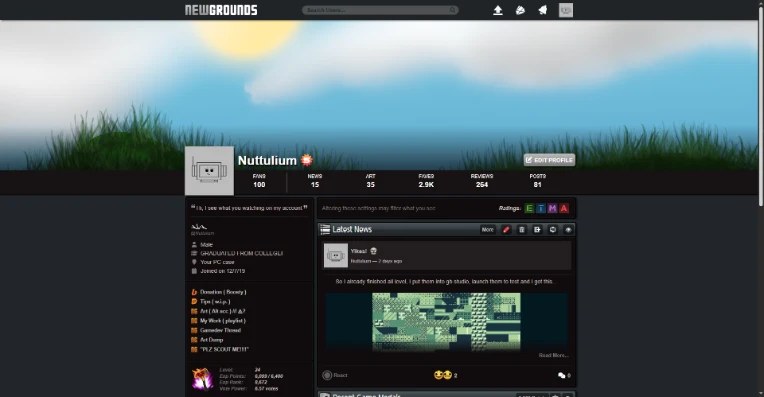Screen dimensions: 764x397
Task: Open the Gamedev Thread link
Action: (220, 330)
